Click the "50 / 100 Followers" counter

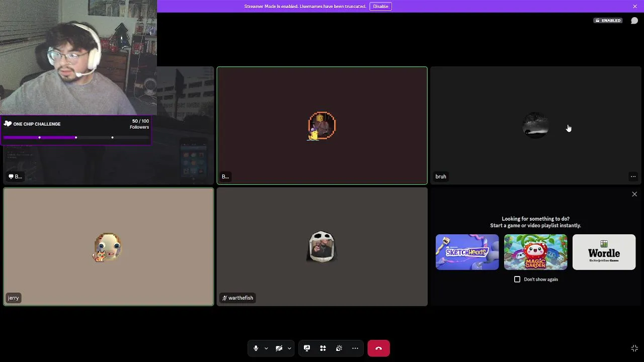[x=139, y=124]
